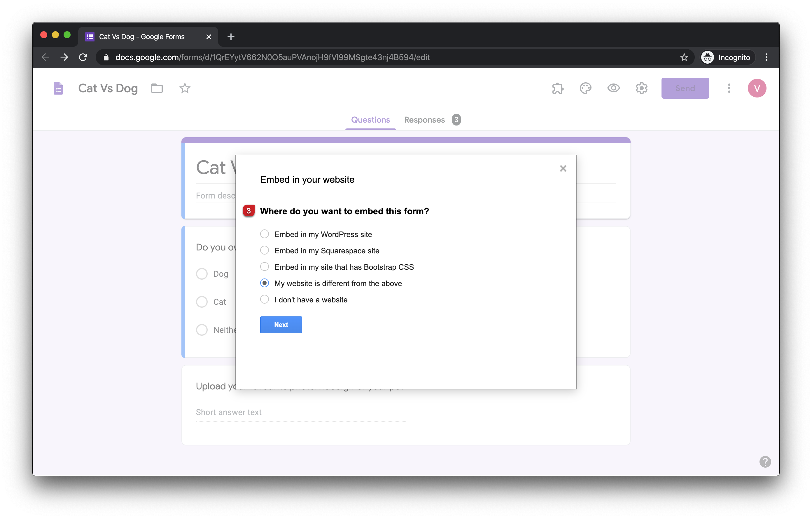Open the V account avatar menu
Screen dimensions: 812x519
pos(757,88)
